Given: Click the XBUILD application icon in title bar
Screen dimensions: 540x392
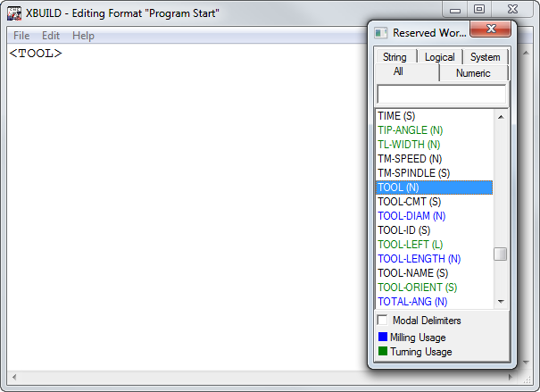Looking at the screenshot, I should (x=14, y=13).
